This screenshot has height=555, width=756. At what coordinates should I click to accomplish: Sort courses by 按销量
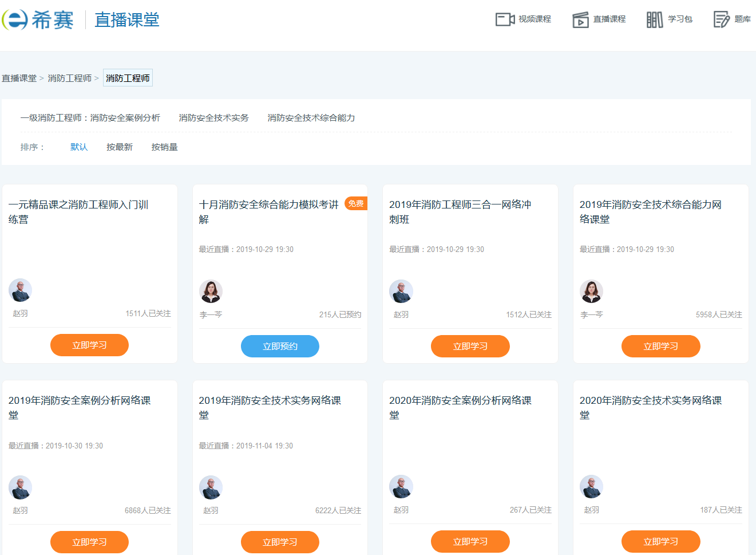tap(164, 147)
